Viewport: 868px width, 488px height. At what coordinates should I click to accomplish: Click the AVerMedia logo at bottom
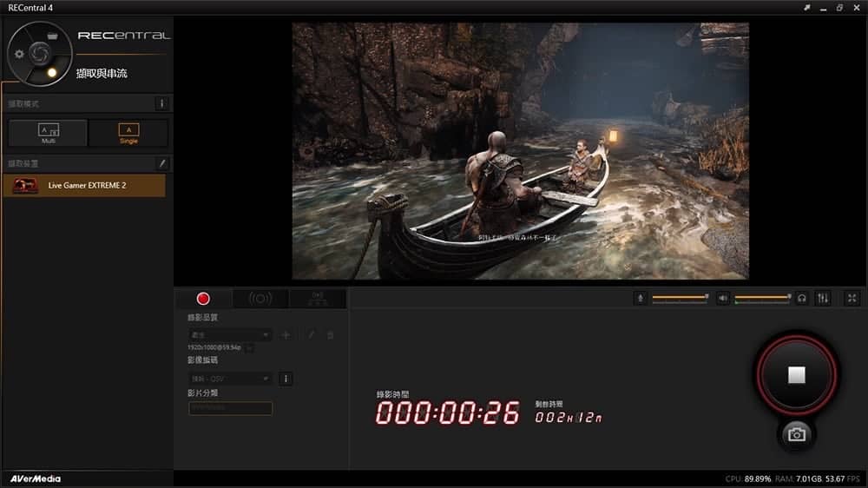pos(36,478)
